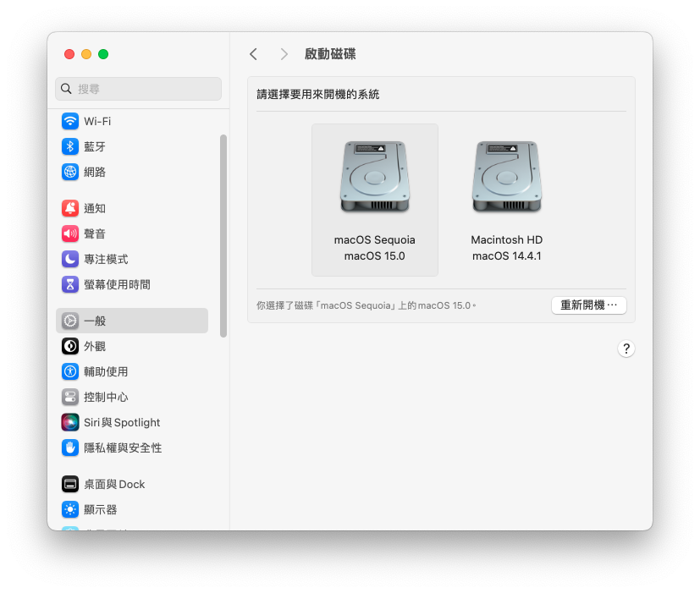
Task: Select the 通知 notifications bell icon
Action: point(70,208)
